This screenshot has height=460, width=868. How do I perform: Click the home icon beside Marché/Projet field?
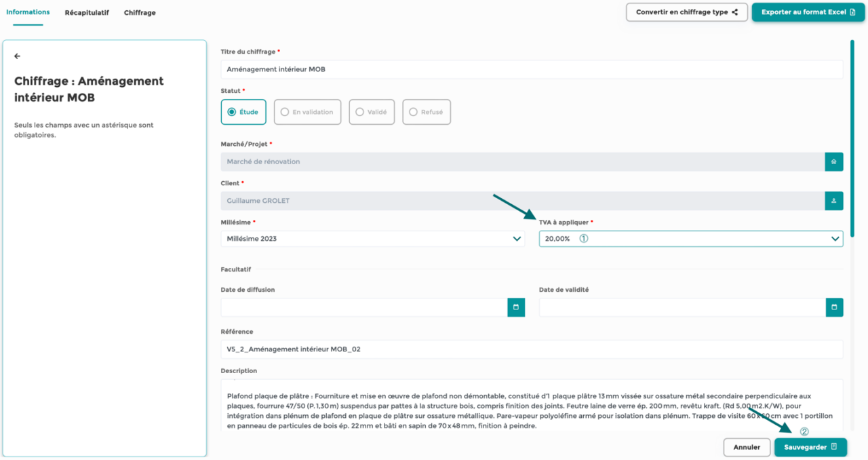point(834,161)
